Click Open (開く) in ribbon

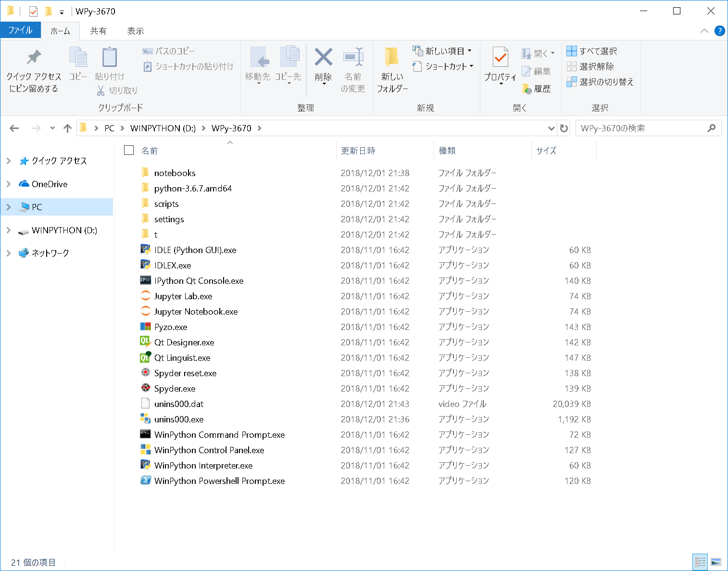coord(539,53)
